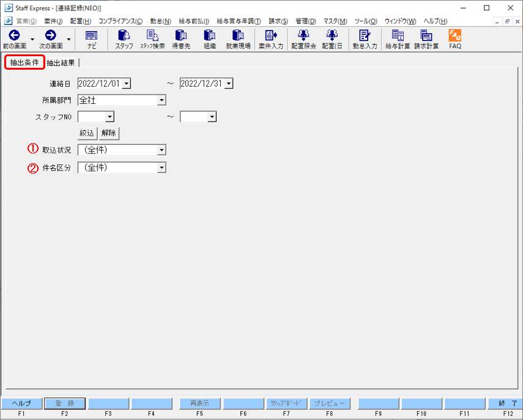Viewport: 523px width, 420px height.
Task: Open the 配置(H) menu
Action: [x=80, y=21]
